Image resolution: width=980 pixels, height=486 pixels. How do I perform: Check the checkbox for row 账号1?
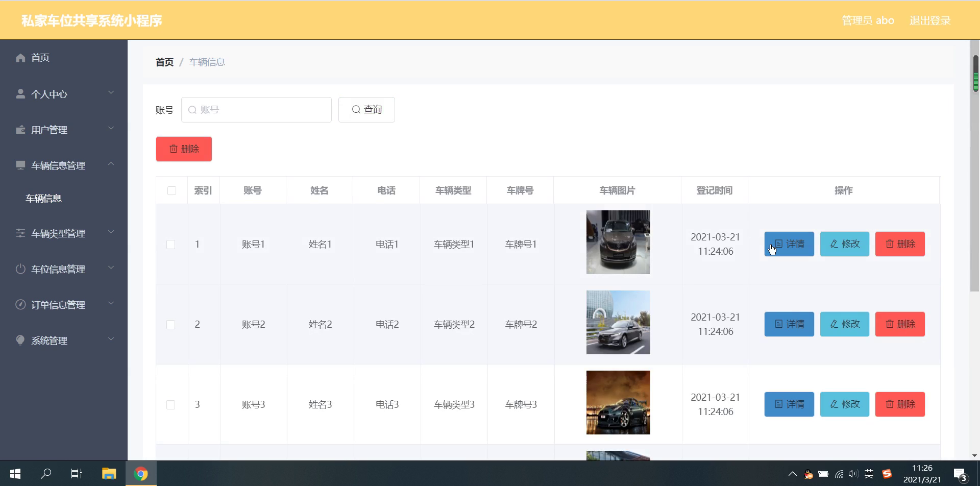[171, 245]
